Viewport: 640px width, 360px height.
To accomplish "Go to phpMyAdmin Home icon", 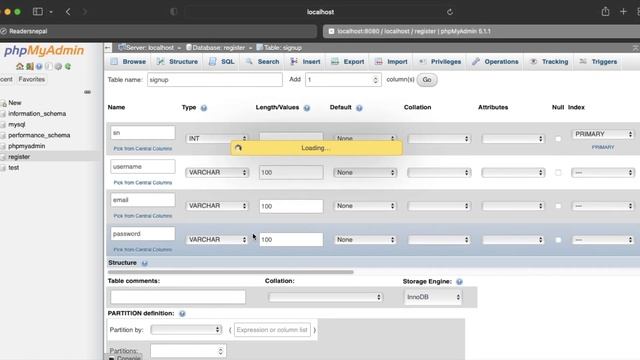I will tap(20, 66).
